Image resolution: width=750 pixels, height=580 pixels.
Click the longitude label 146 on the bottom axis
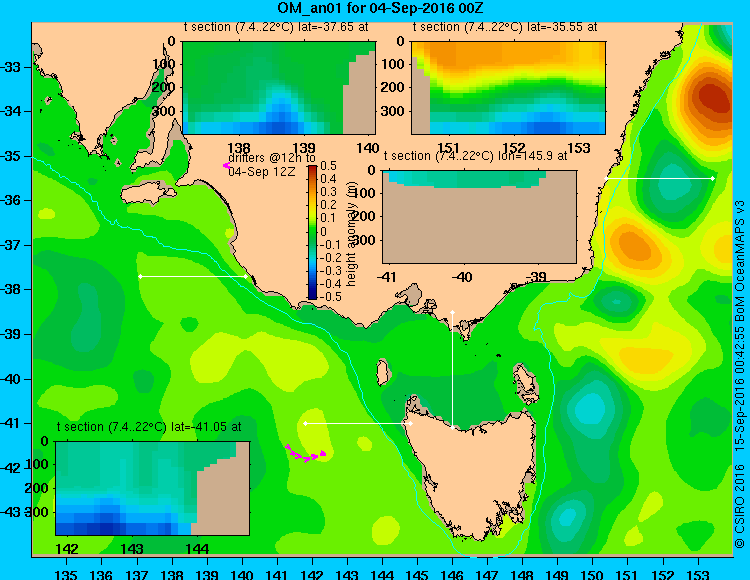[x=452, y=575]
